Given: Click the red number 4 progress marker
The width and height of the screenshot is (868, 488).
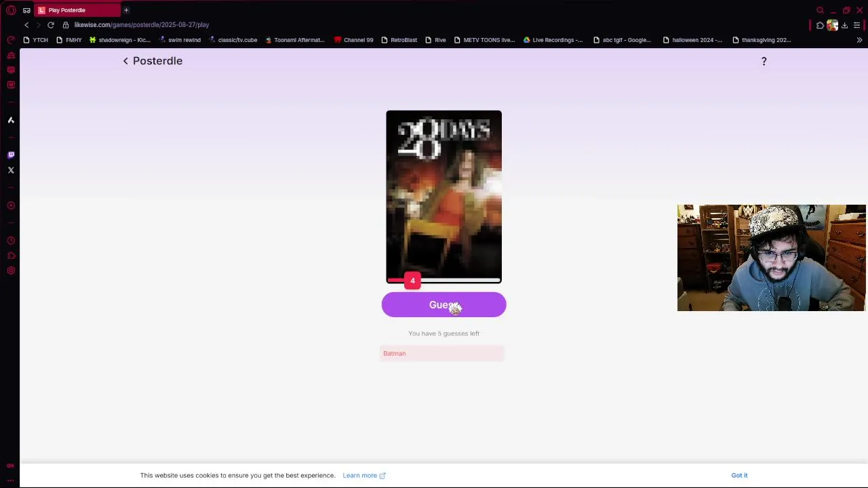Looking at the screenshot, I should coord(412,281).
